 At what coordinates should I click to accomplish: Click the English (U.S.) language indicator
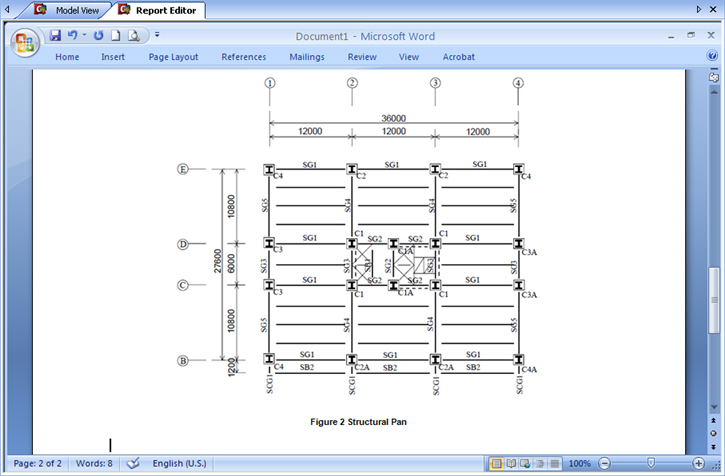[x=179, y=464]
